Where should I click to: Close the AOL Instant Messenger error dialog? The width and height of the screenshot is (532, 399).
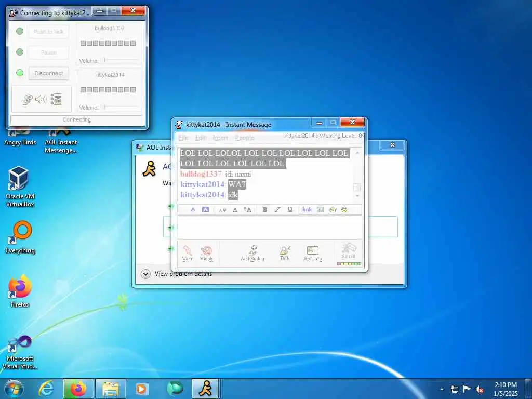pyautogui.click(x=393, y=145)
